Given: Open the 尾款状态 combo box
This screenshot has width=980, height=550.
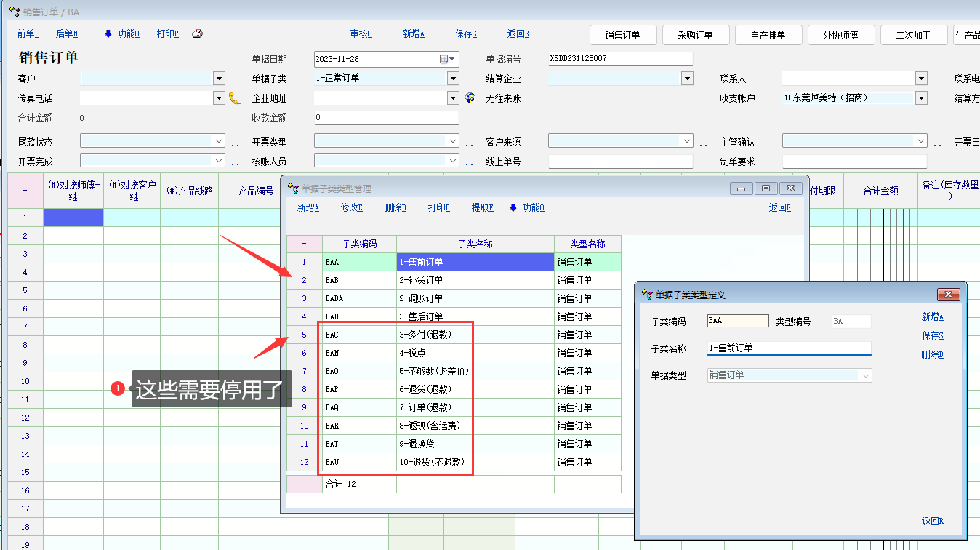Looking at the screenshot, I should [218, 141].
